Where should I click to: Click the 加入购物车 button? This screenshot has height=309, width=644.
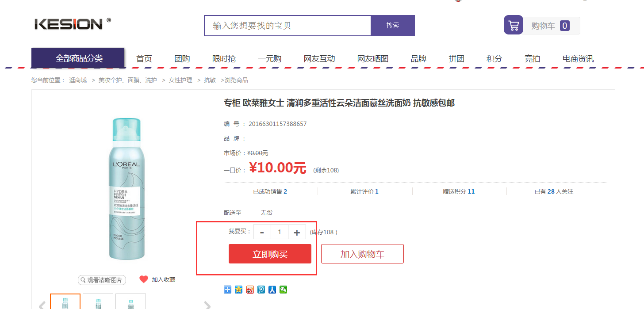tap(362, 254)
